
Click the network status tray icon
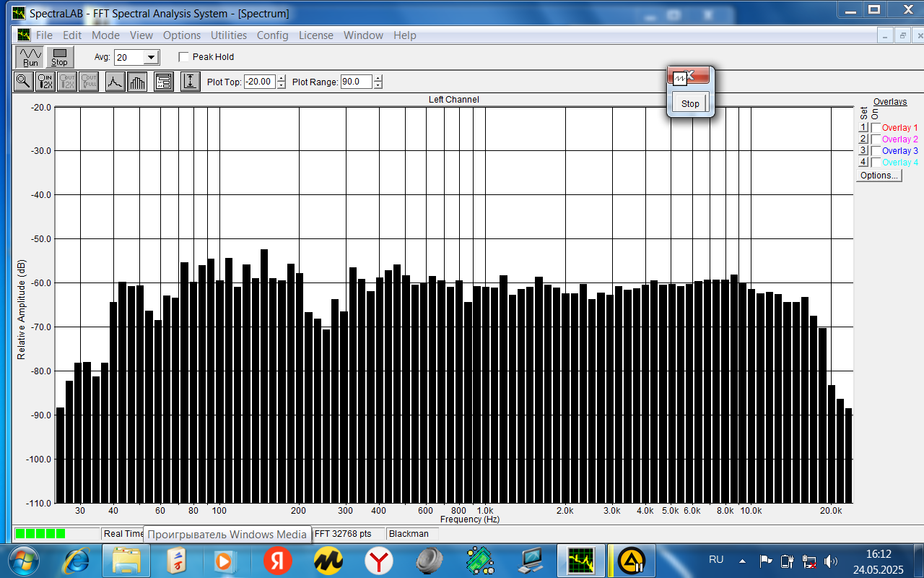809,561
